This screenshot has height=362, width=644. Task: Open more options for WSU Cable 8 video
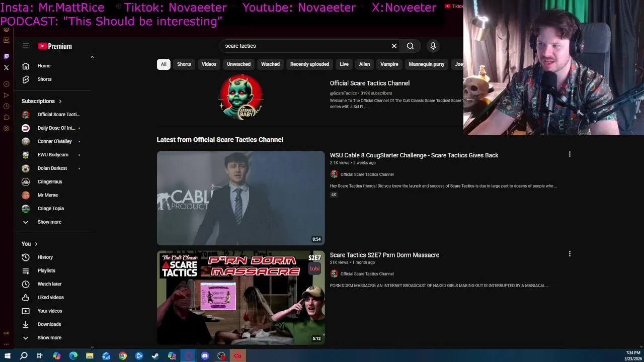570,154
